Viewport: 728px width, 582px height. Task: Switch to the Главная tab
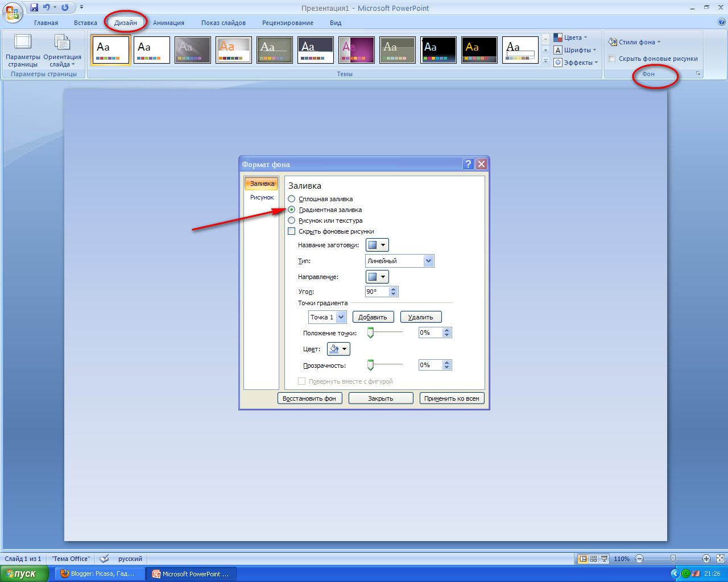(46, 23)
